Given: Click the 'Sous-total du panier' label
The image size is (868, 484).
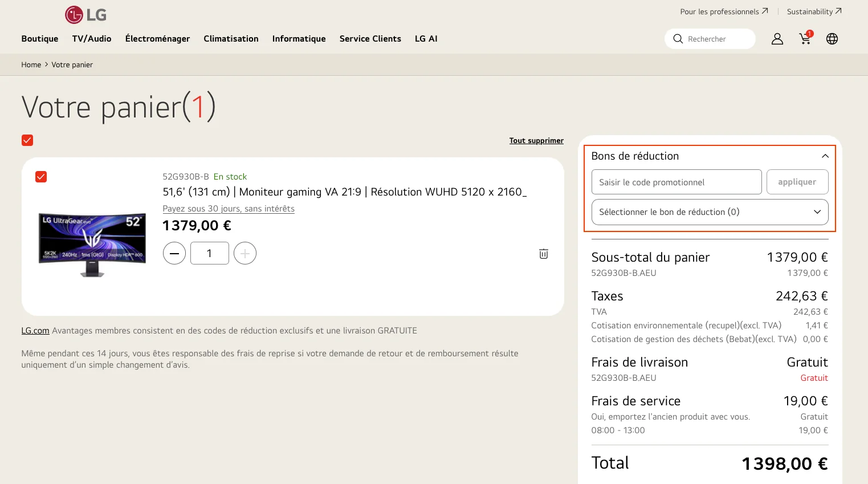Looking at the screenshot, I should coord(650,258).
